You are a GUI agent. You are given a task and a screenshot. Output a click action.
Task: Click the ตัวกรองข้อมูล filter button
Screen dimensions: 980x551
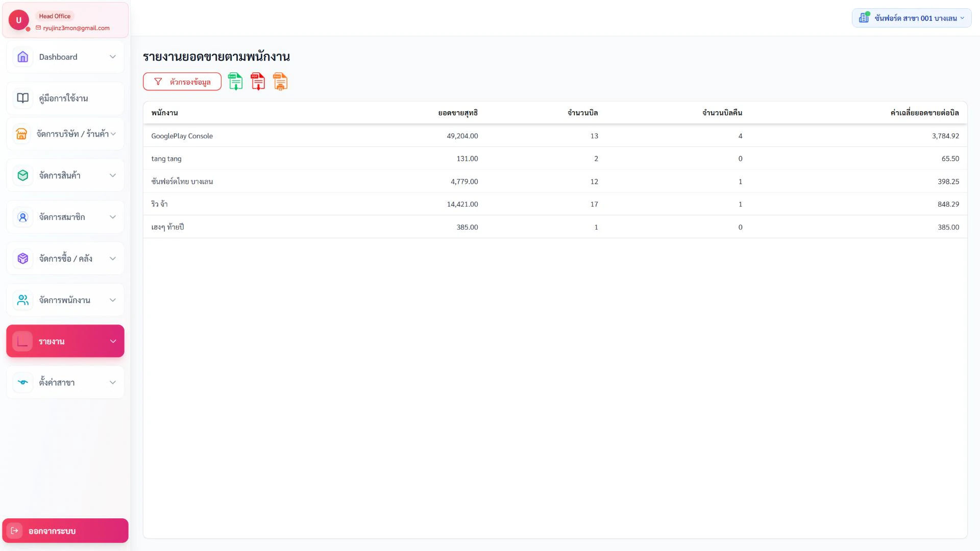182,82
